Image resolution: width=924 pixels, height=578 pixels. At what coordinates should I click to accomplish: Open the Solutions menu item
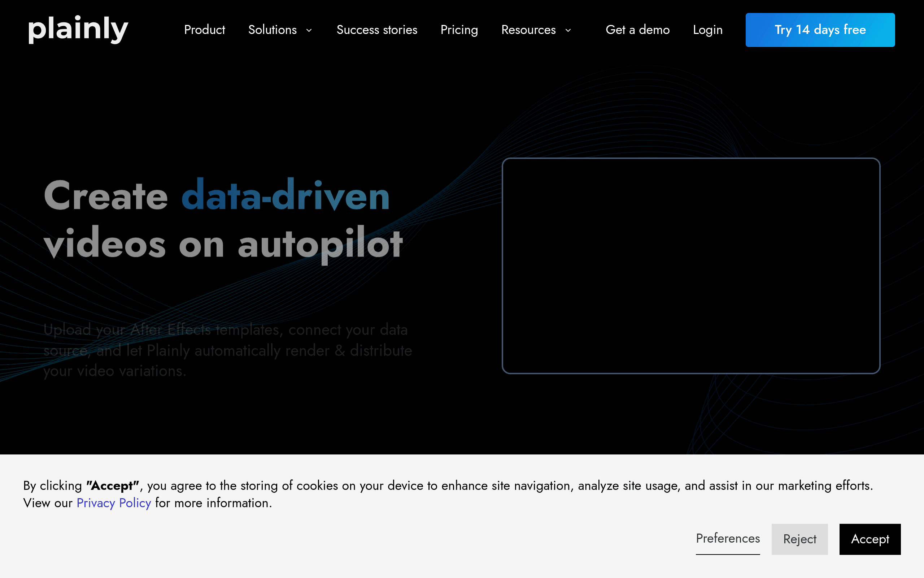(272, 30)
